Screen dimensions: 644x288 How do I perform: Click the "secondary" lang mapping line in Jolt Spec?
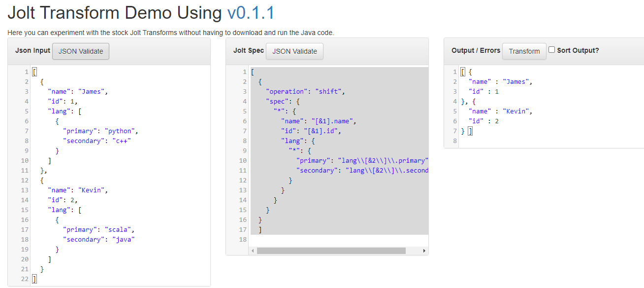pos(362,171)
